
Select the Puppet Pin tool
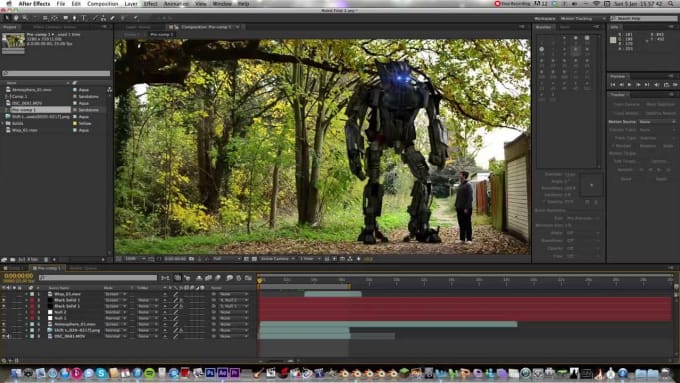pos(135,18)
